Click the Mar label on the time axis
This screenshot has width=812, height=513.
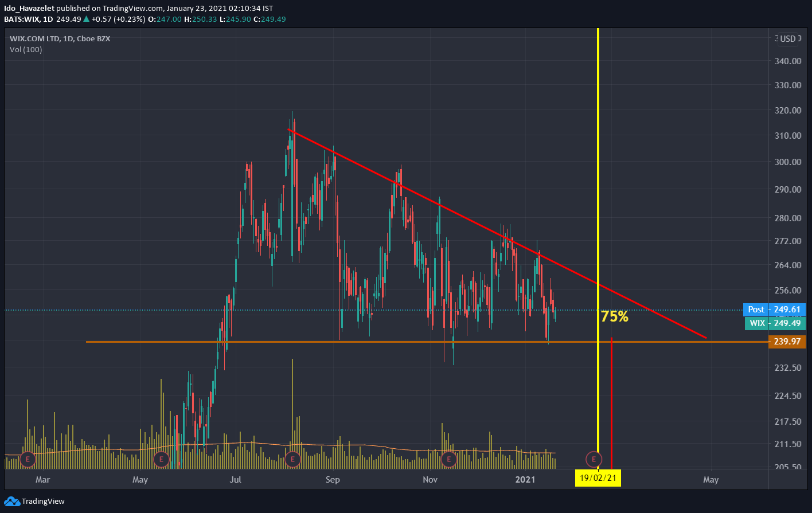pos(43,479)
